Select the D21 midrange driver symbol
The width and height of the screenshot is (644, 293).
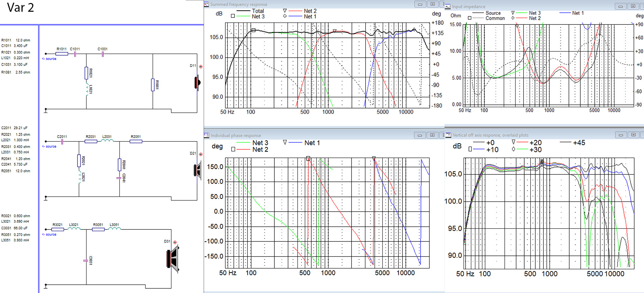tap(197, 170)
